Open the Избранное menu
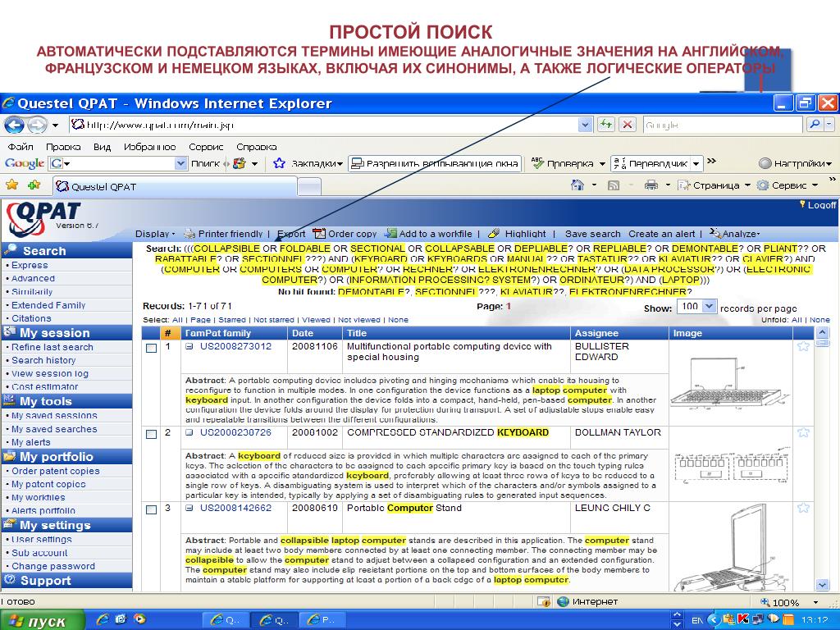The height and width of the screenshot is (630, 840). point(149,147)
